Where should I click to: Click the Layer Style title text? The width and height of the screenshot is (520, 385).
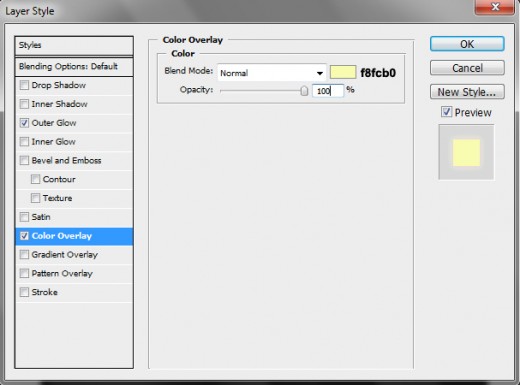point(30,11)
